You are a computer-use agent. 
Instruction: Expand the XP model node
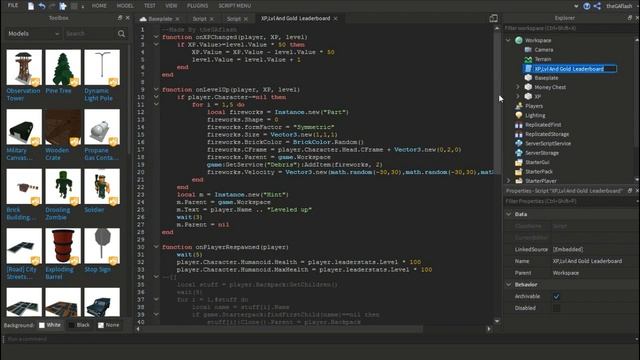click(x=518, y=96)
